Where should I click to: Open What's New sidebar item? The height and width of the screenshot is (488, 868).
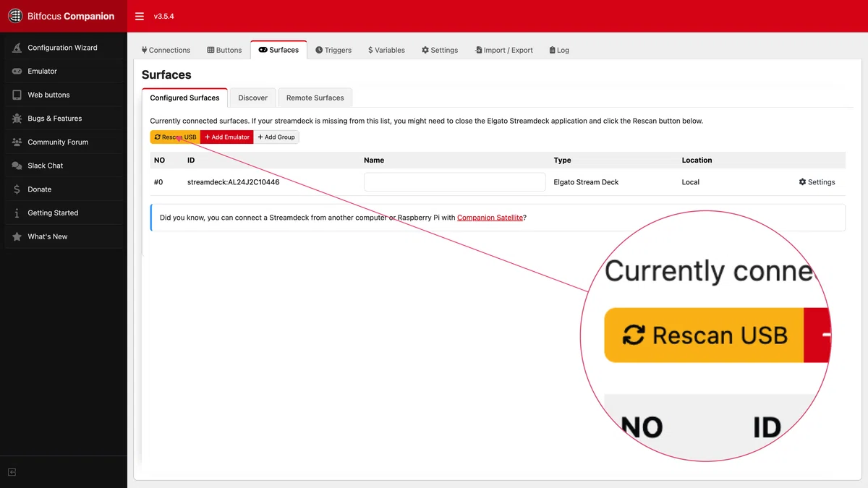tap(64, 236)
